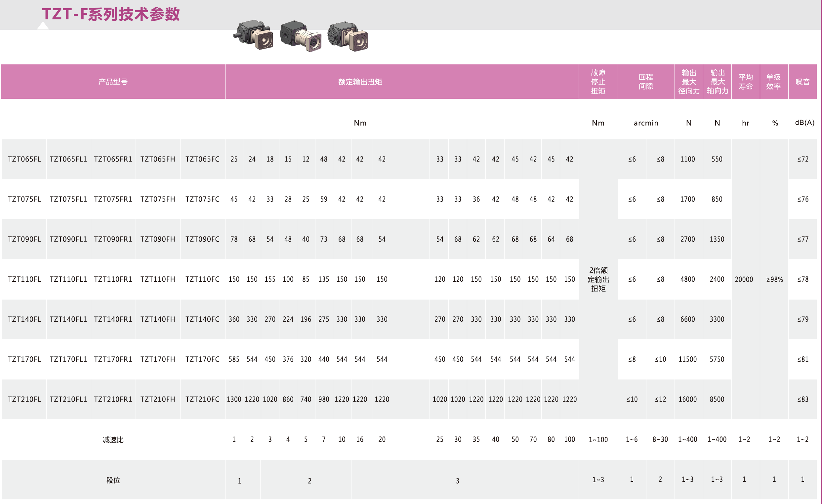Click the 2倍额定输出扭矩 cell
The image size is (822, 504).
tap(598, 279)
